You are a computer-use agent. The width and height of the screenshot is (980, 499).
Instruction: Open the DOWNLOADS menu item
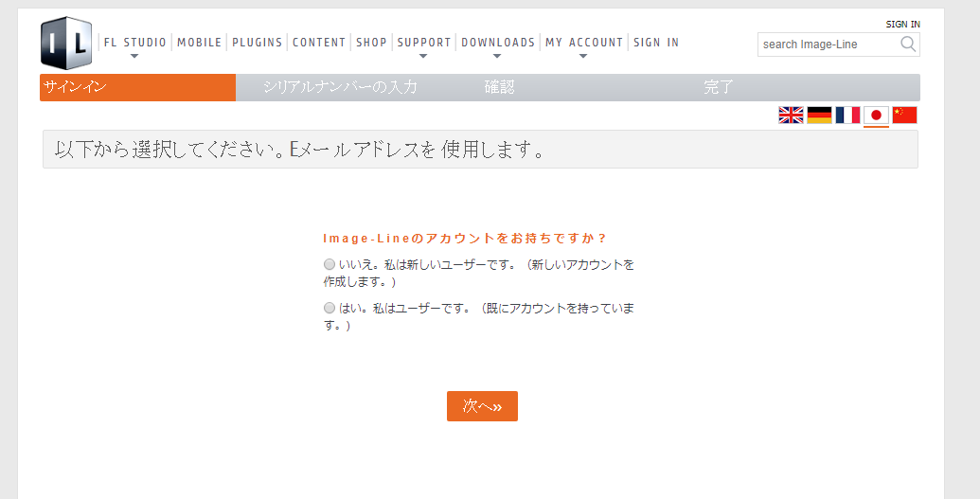[x=498, y=43]
